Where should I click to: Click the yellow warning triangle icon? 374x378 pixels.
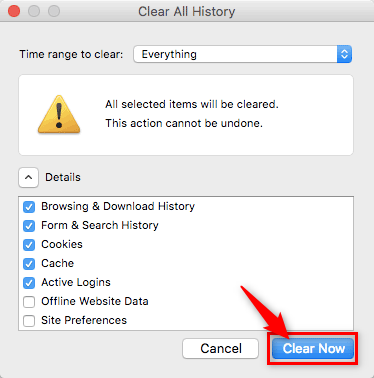click(59, 114)
